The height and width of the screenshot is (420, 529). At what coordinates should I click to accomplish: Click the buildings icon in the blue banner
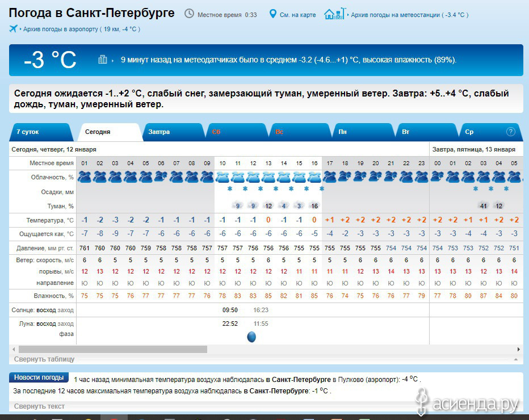[102, 60]
